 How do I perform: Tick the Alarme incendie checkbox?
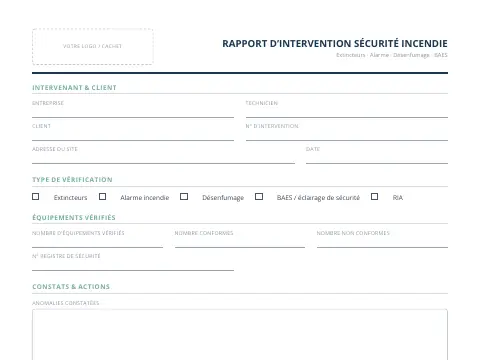(103, 197)
